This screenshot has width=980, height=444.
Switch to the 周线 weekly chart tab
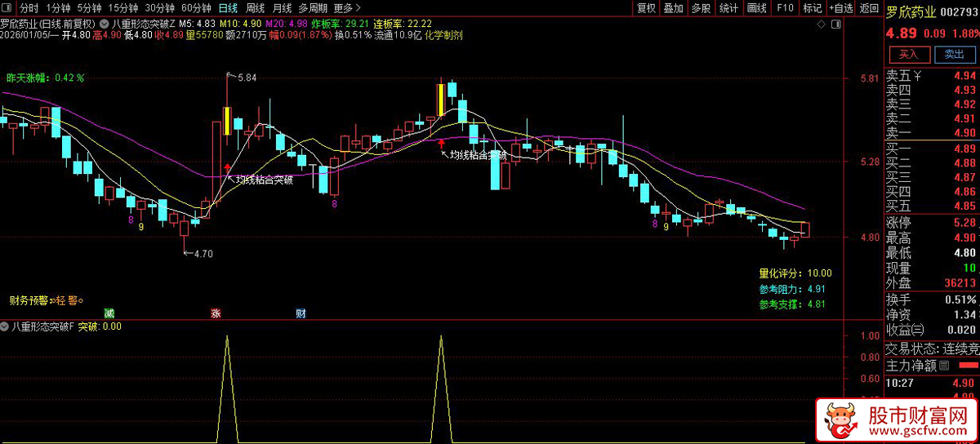(x=255, y=8)
